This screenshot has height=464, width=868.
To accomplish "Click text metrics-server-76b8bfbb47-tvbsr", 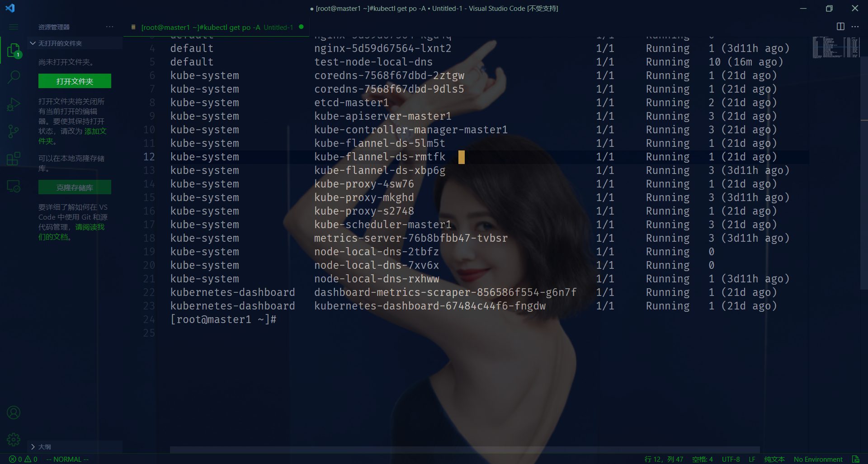I will tap(411, 238).
